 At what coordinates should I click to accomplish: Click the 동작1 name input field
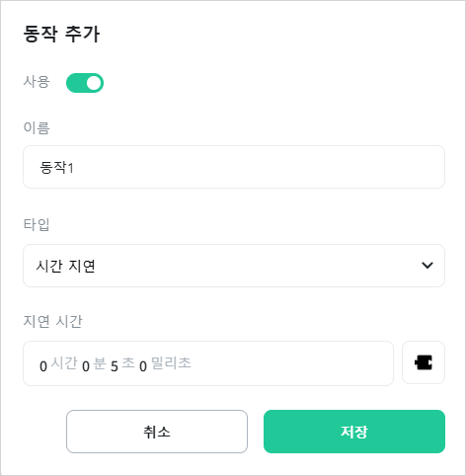tap(234, 167)
